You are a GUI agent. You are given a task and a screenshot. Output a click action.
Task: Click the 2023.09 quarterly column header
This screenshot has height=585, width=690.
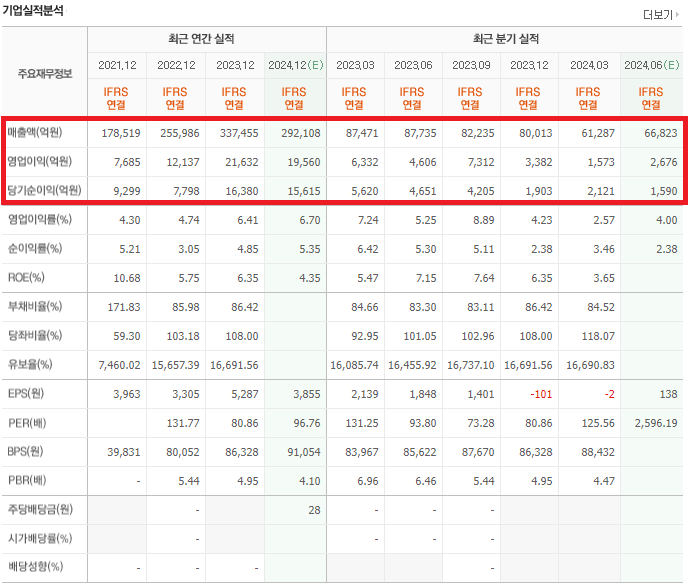coord(471,65)
